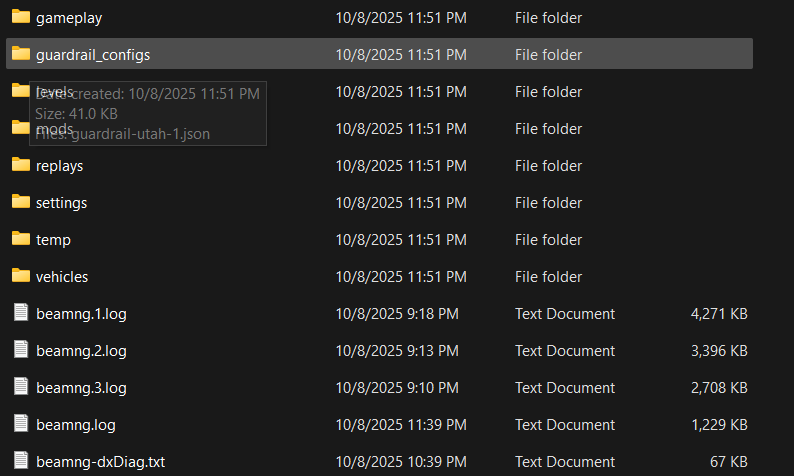The height and width of the screenshot is (476, 794).
Task: Click the replays folder icon
Action: 21,165
